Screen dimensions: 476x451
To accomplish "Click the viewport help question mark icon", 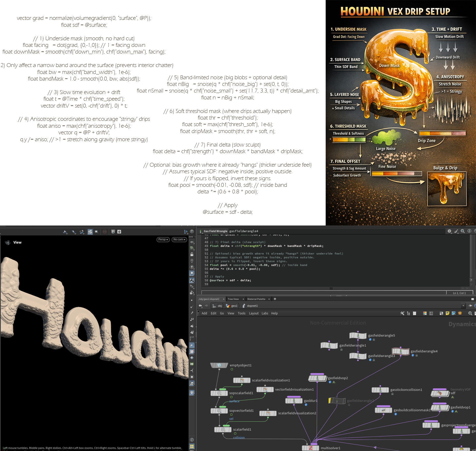I will point(192,231).
